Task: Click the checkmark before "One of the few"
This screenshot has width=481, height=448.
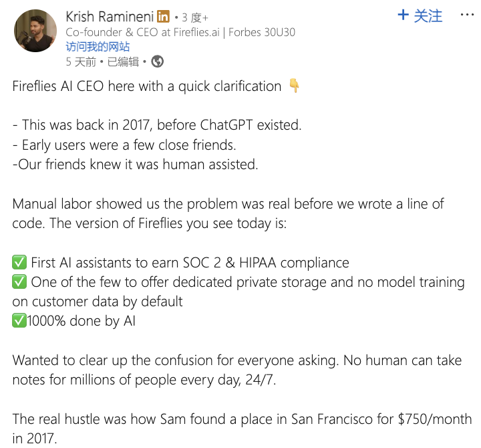Action: [19, 282]
